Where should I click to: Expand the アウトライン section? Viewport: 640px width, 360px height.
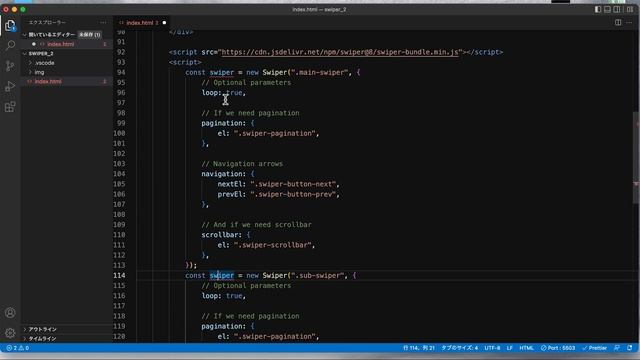coord(25,329)
